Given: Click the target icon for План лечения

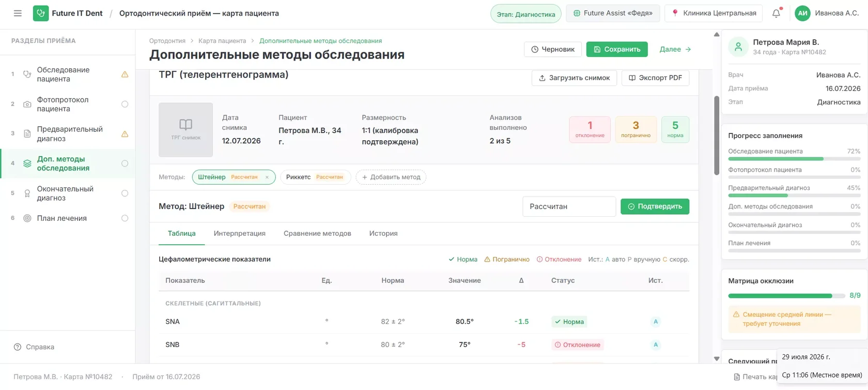Looking at the screenshot, I should pyautogui.click(x=27, y=218).
